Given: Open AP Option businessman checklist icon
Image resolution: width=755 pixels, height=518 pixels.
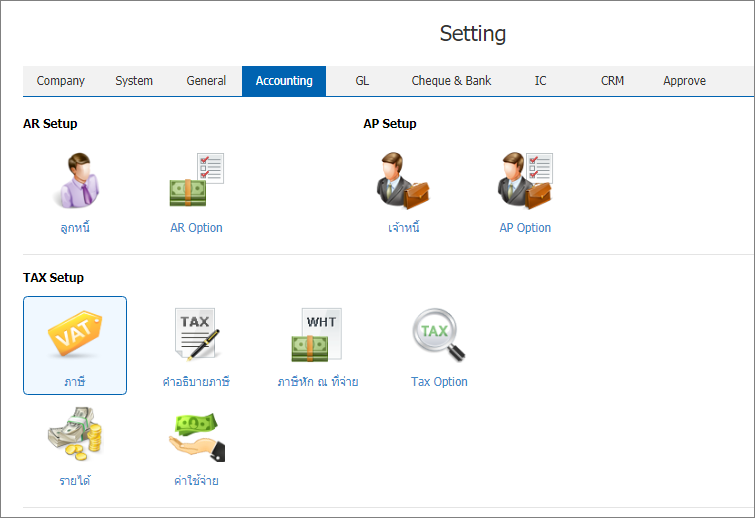Looking at the screenshot, I should [525, 181].
